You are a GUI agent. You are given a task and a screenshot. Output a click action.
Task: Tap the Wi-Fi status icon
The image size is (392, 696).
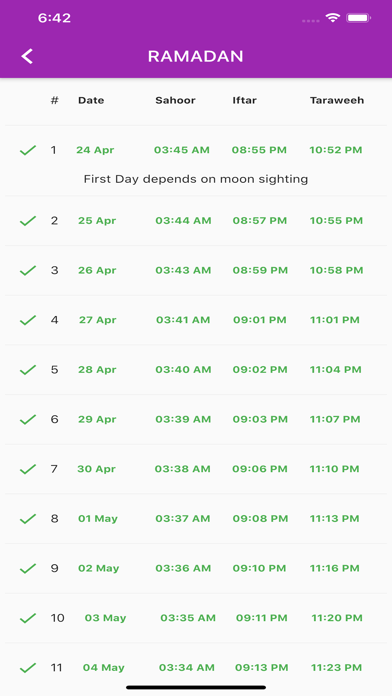coord(333,18)
